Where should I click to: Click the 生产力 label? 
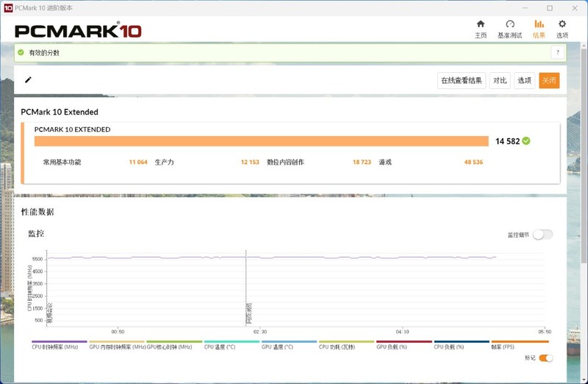tap(164, 162)
